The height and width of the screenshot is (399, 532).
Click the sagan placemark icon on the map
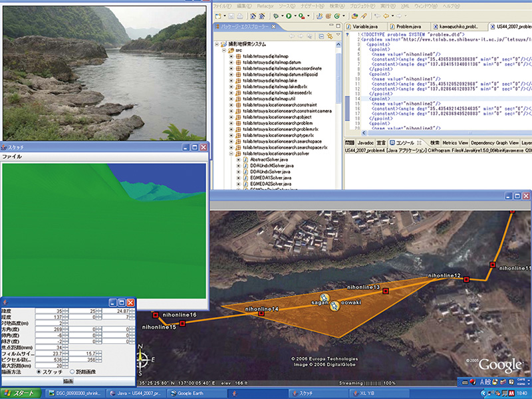pyautogui.click(x=323, y=297)
